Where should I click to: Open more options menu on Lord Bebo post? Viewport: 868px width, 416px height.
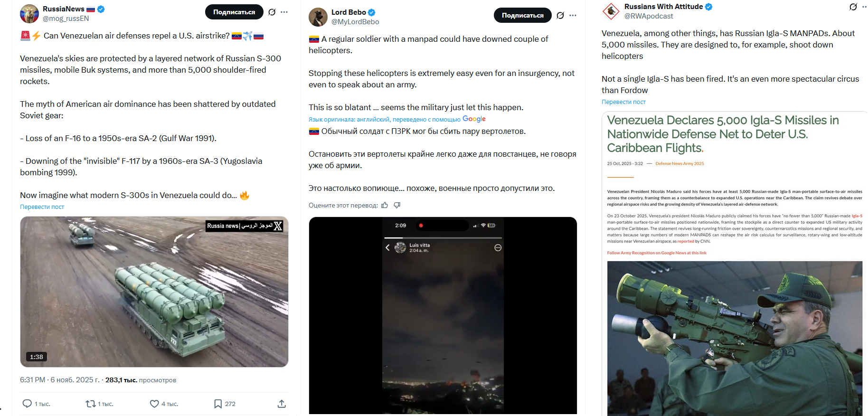pos(573,15)
